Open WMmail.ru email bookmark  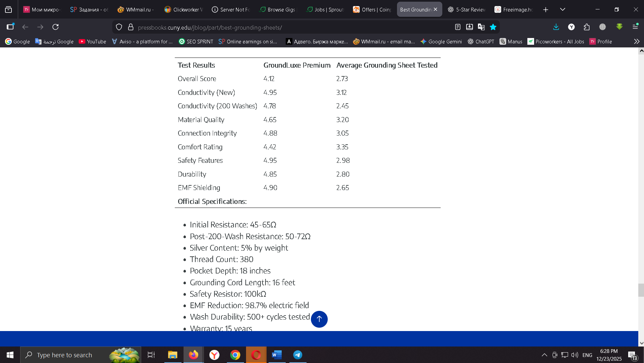coord(384,41)
